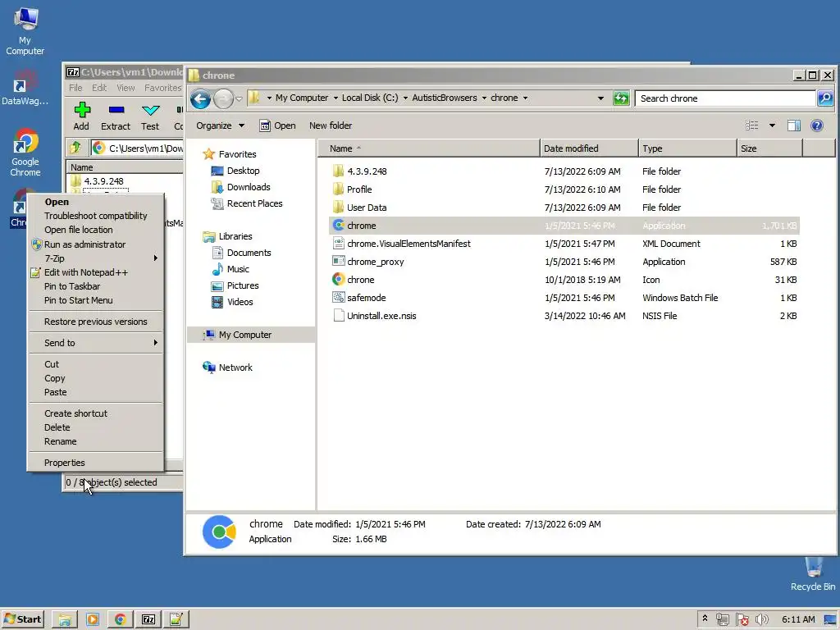
Task: Show hidden tray icons arrow
Action: tap(705, 619)
